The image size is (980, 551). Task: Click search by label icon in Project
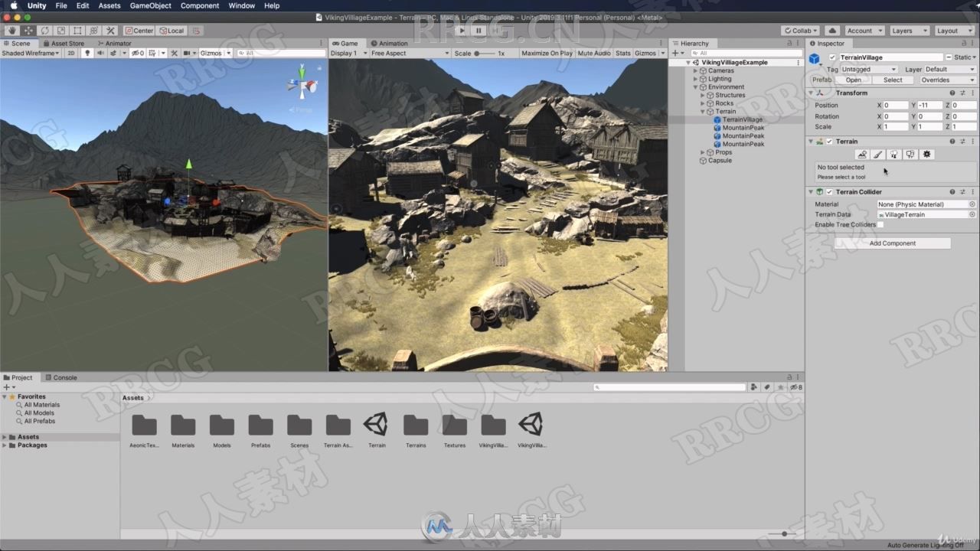tap(767, 387)
